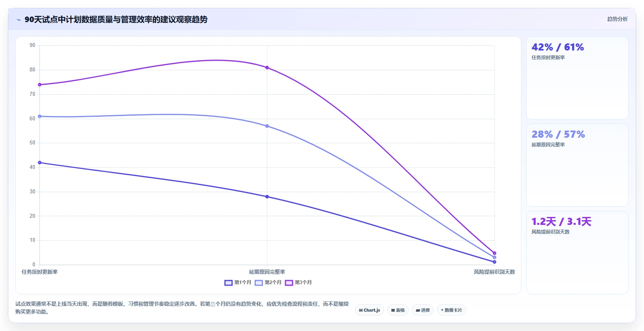Click the 第1个月 point at 任务按时更新率
This screenshot has height=331, width=644.
coord(39,163)
